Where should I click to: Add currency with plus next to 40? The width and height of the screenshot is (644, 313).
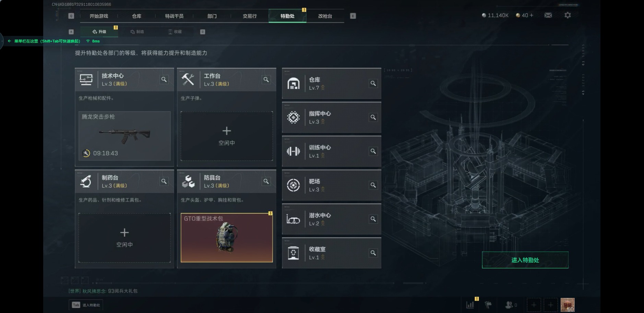pyautogui.click(x=532, y=15)
